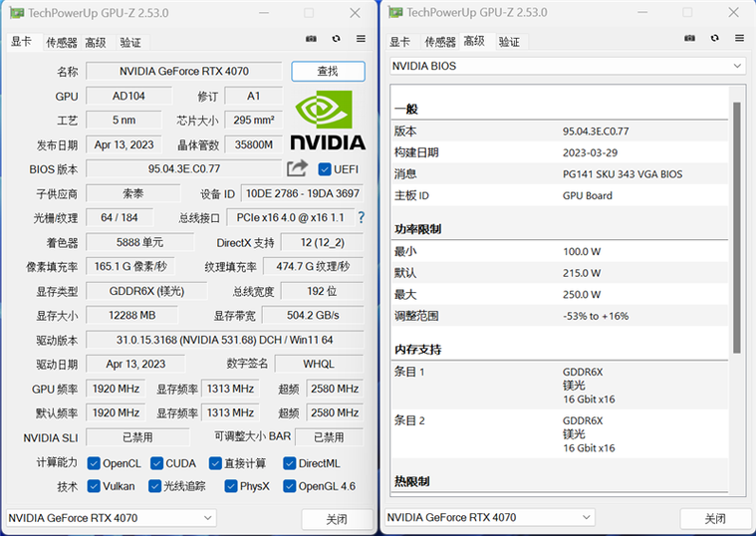Click the release date field Apr 13, 2023
This screenshot has width=756, height=536.
[124, 144]
